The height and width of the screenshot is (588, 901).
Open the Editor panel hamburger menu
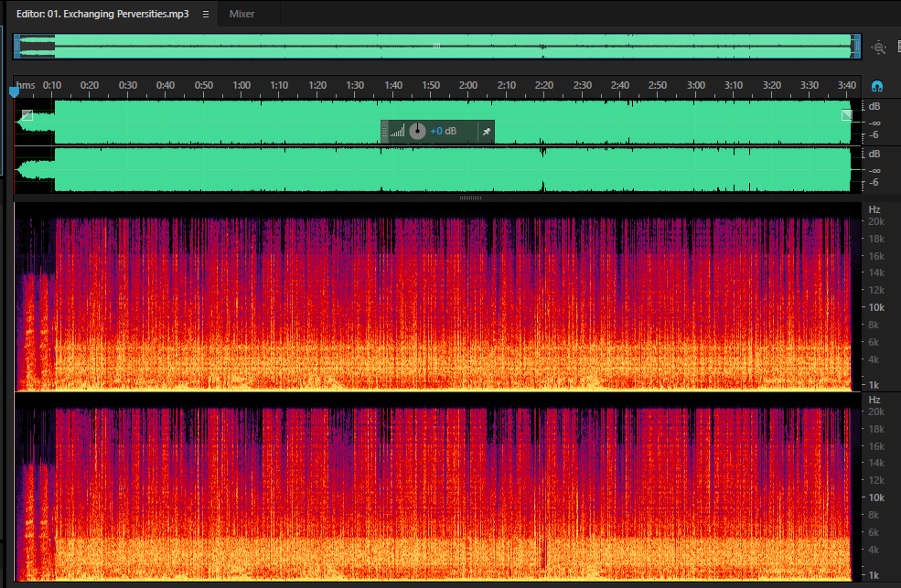tap(206, 15)
